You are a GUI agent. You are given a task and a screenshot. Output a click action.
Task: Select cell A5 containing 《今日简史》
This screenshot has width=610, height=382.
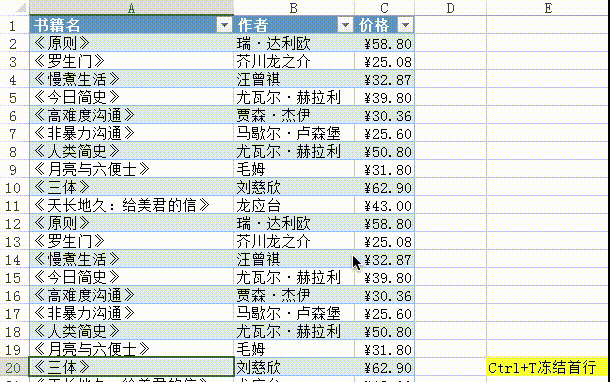point(131,97)
